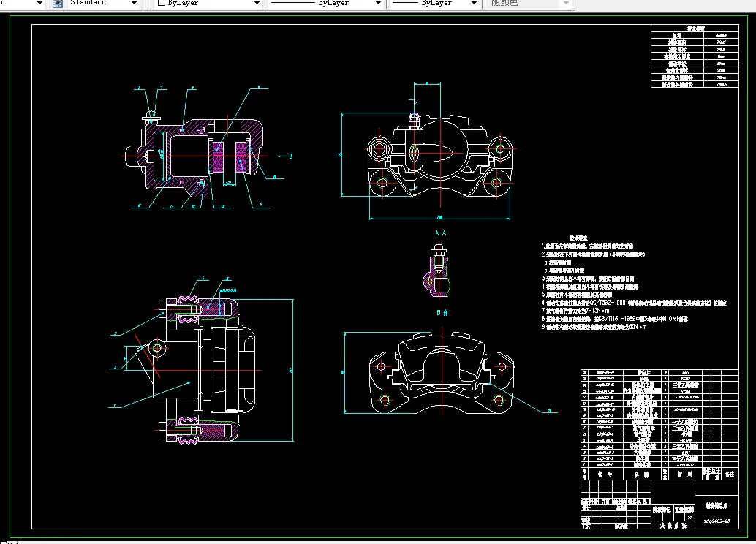The height and width of the screenshot is (544, 756).
Task: Open the Standard style dropdown
Action: 134,4
